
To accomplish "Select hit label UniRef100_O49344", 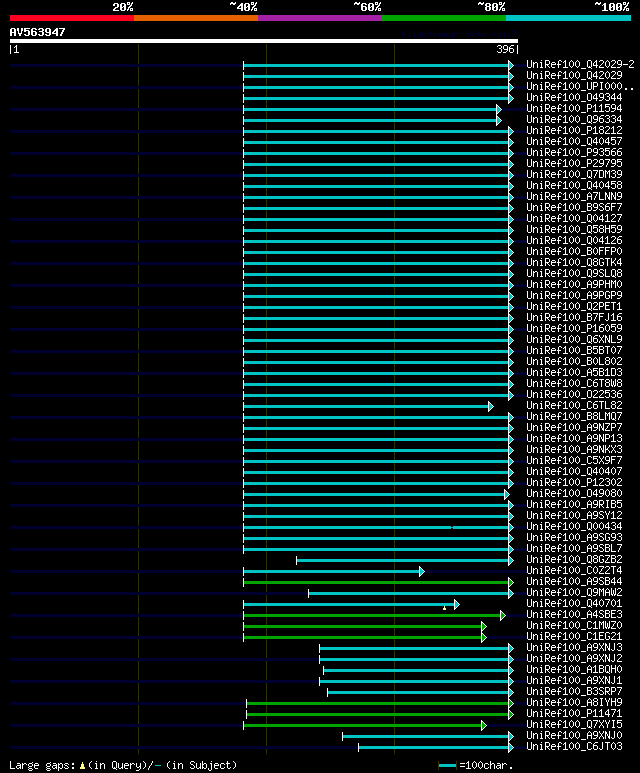I will pyautogui.click(x=574, y=98).
